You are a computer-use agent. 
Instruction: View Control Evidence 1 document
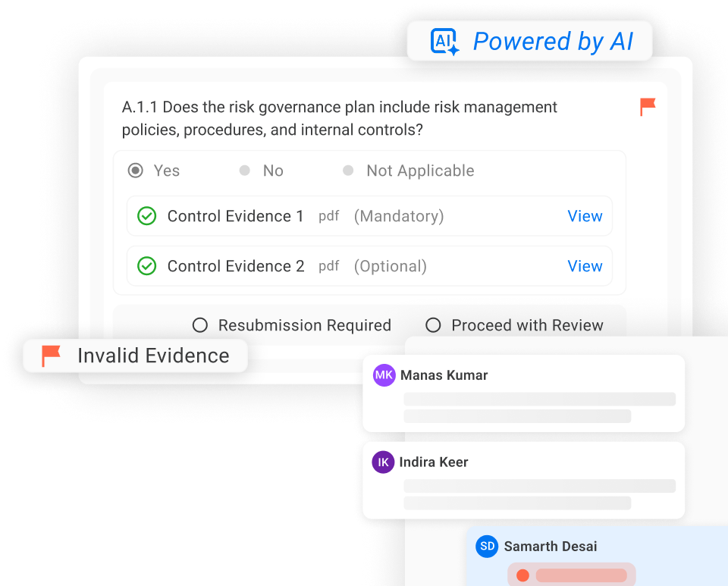[585, 216]
